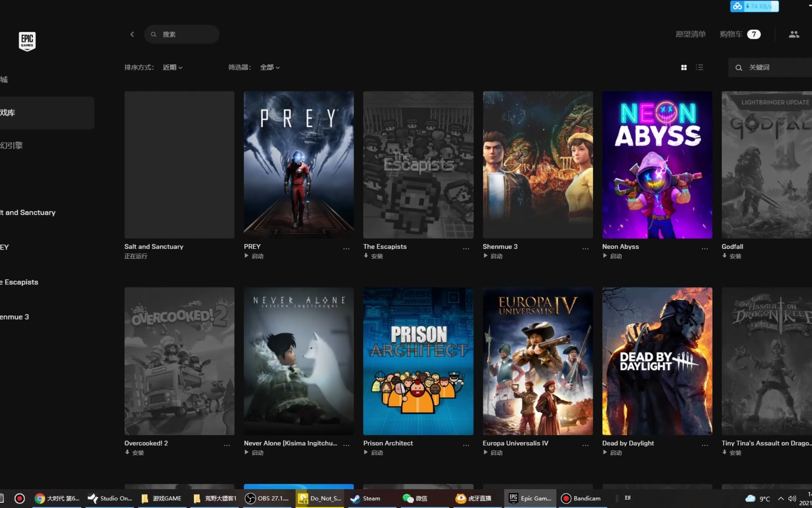
Task: Open the shopping cart (购物车)
Action: click(740, 34)
